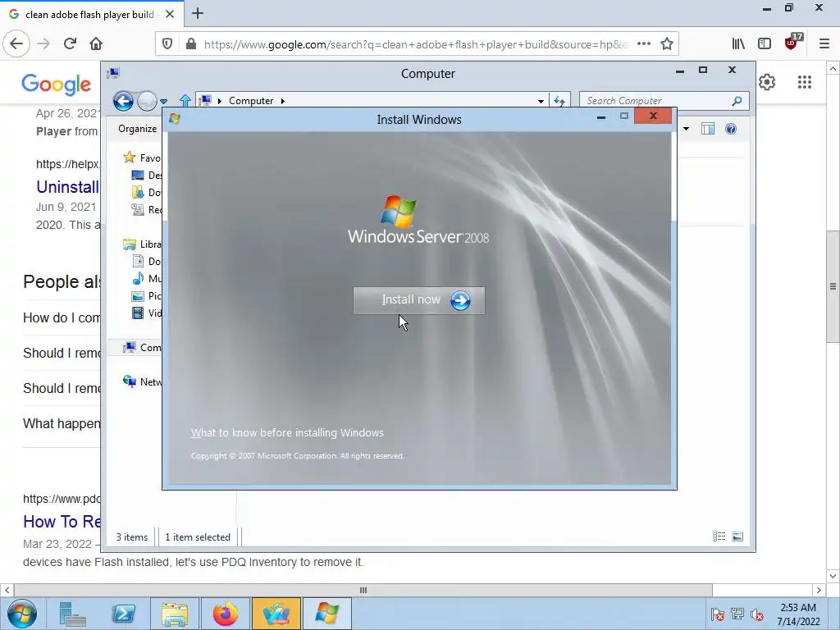Image resolution: width=840 pixels, height=630 pixels.
Task: Open the Firefox hamburger menu
Action: [x=824, y=44]
